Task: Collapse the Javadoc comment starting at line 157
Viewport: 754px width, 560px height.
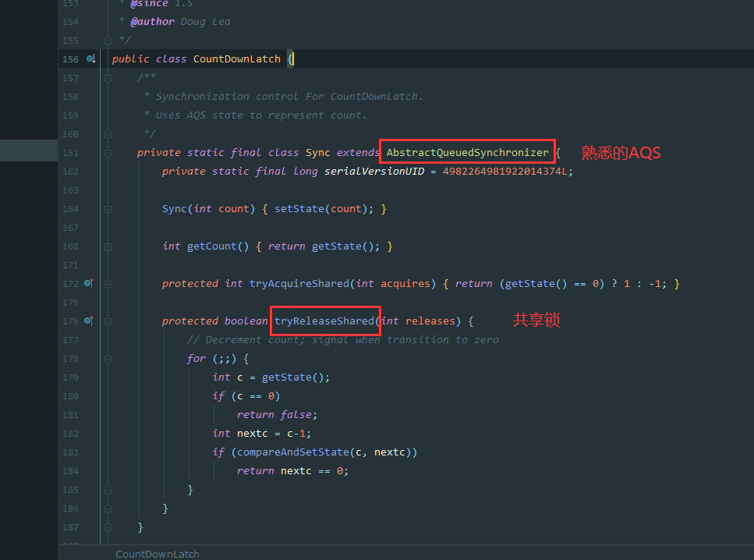Action: click(x=108, y=78)
